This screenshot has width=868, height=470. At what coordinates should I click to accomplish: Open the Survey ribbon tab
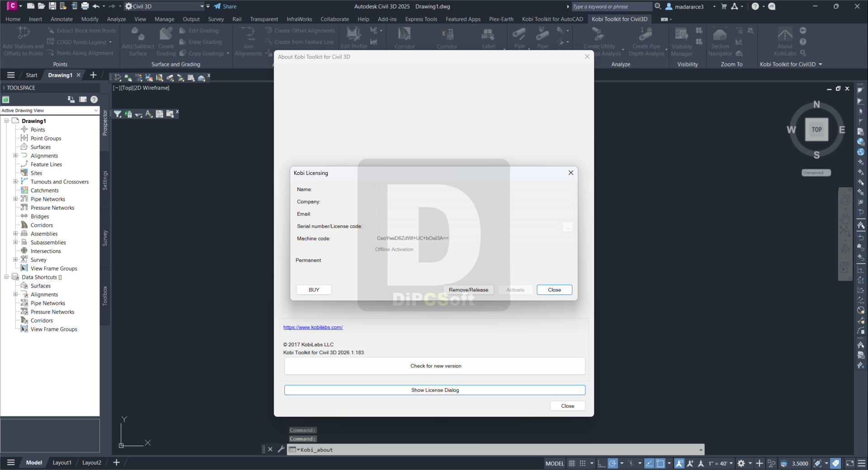point(216,19)
